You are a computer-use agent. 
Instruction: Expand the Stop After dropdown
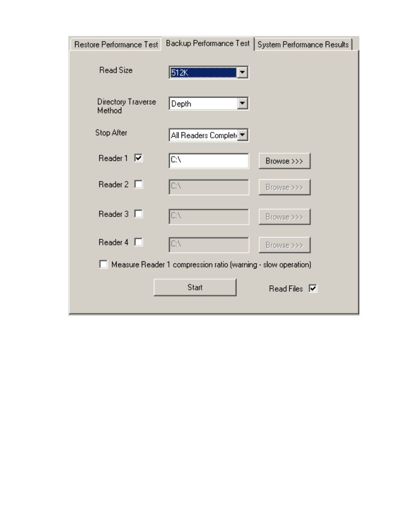click(242, 135)
